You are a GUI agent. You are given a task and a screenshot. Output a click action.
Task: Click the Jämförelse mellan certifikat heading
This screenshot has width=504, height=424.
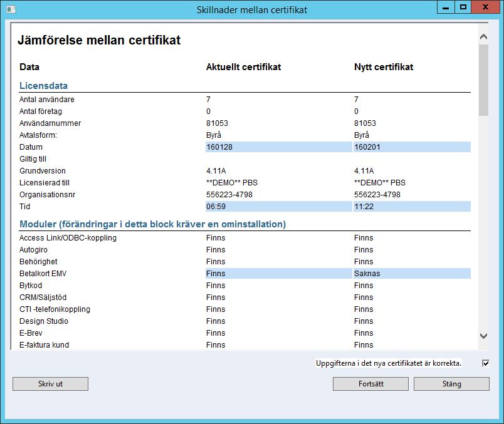(x=99, y=40)
